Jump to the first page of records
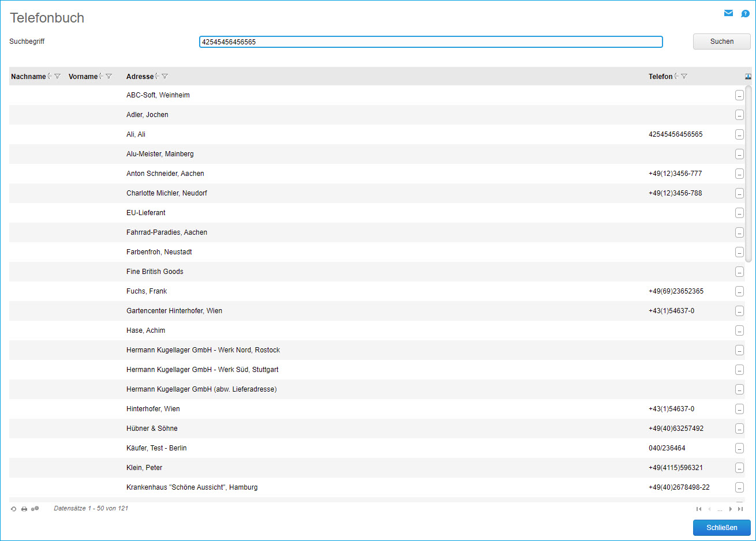The height and width of the screenshot is (541, 756). (699, 509)
